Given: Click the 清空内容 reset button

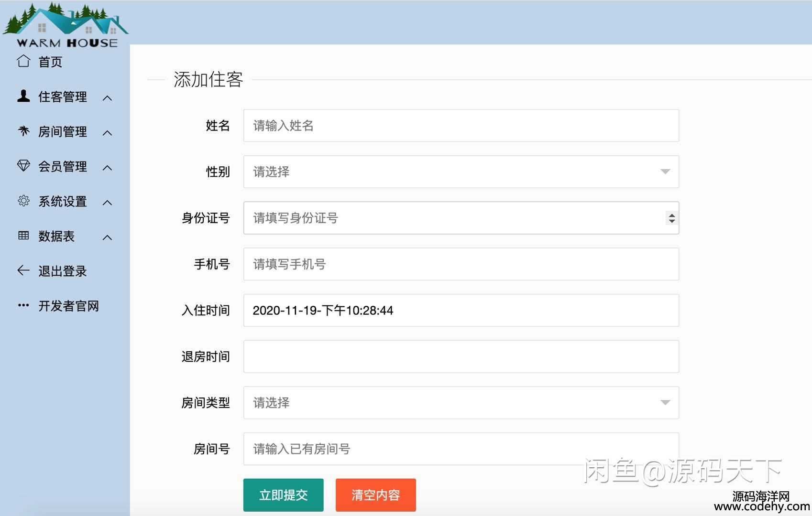Looking at the screenshot, I should (376, 495).
